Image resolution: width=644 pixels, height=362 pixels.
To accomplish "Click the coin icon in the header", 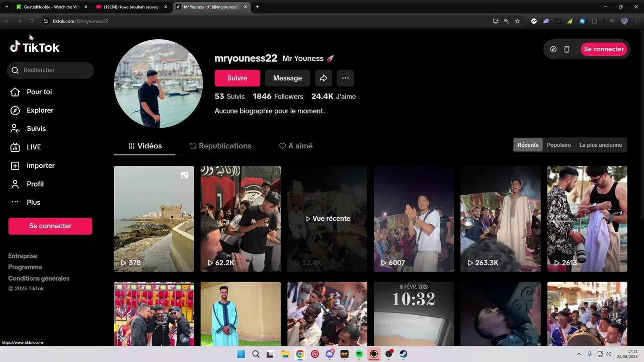I will tap(553, 49).
